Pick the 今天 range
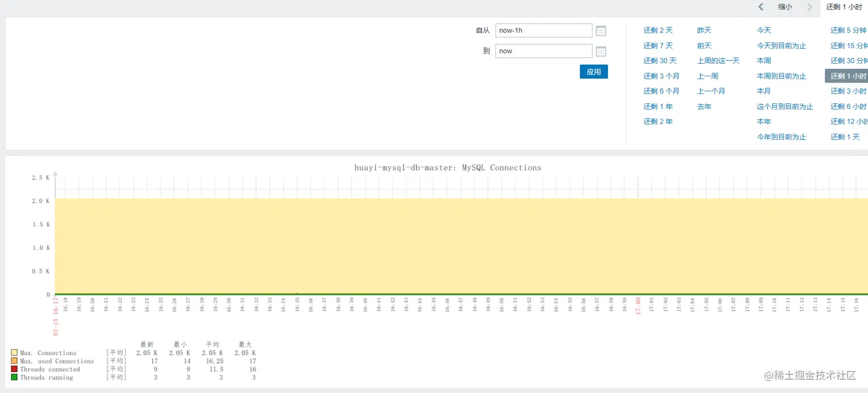 764,30
